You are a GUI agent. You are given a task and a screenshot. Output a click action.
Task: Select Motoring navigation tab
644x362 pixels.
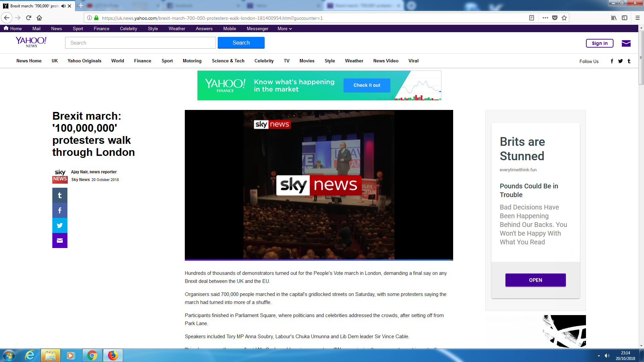(192, 61)
